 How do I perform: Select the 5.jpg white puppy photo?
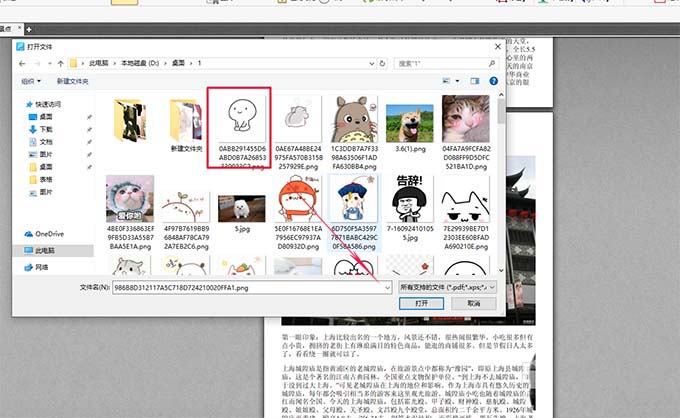pyautogui.click(x=242, y=213)
